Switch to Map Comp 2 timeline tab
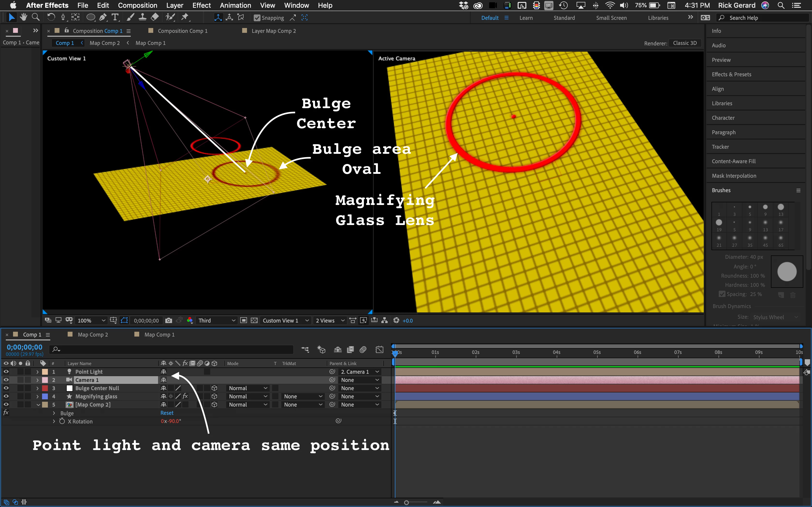Screen dimensions: 812x507 click(x=93, y=335)
